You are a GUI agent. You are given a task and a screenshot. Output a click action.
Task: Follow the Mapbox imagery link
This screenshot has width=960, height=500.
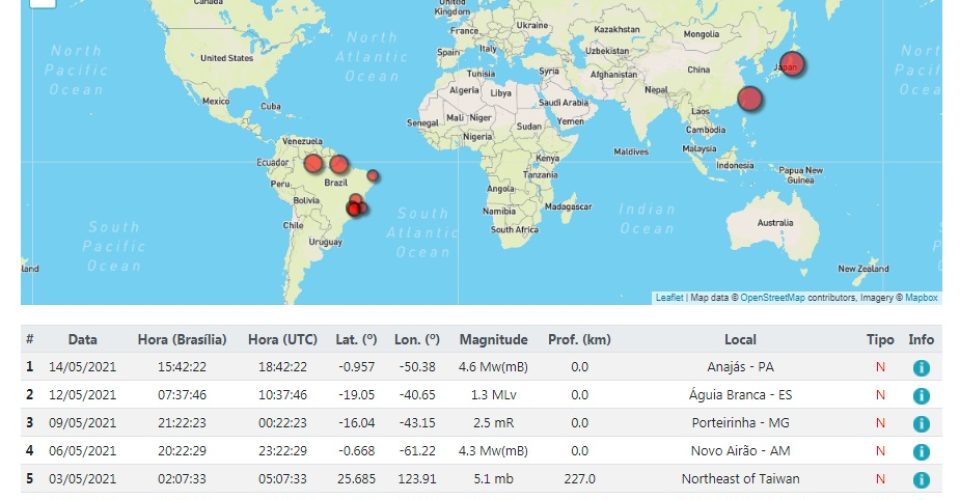coord(921,298)
